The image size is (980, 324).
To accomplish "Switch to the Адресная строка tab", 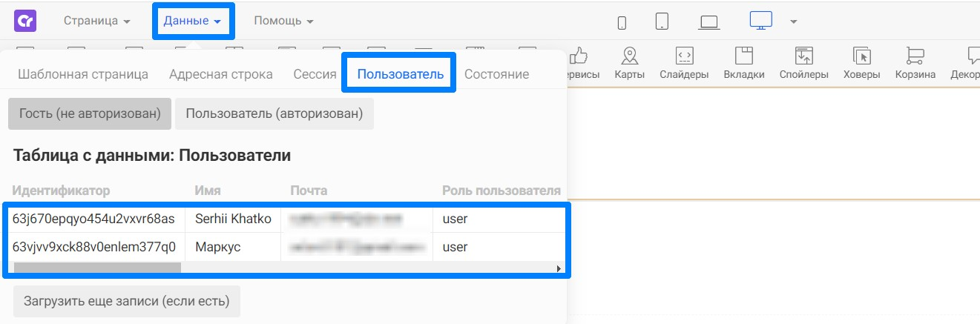I will 221,74.
